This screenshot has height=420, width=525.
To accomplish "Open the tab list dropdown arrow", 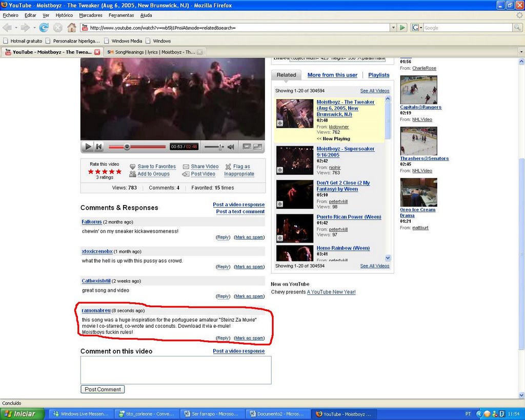I will (x=521, y=52).
